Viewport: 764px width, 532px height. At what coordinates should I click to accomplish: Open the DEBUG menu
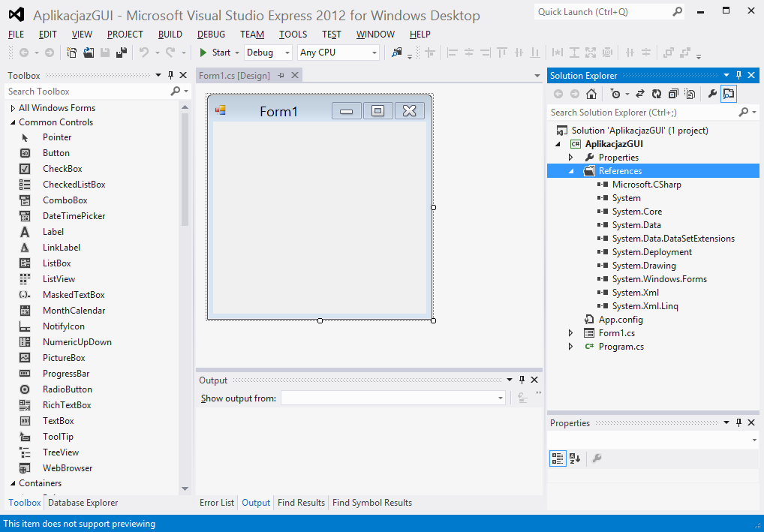tap(211, 34)
